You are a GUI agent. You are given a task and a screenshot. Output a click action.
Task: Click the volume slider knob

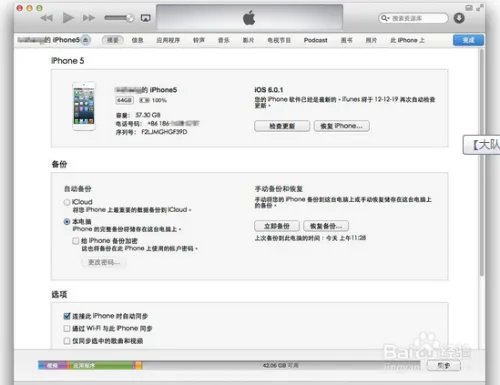coord(130,18)
